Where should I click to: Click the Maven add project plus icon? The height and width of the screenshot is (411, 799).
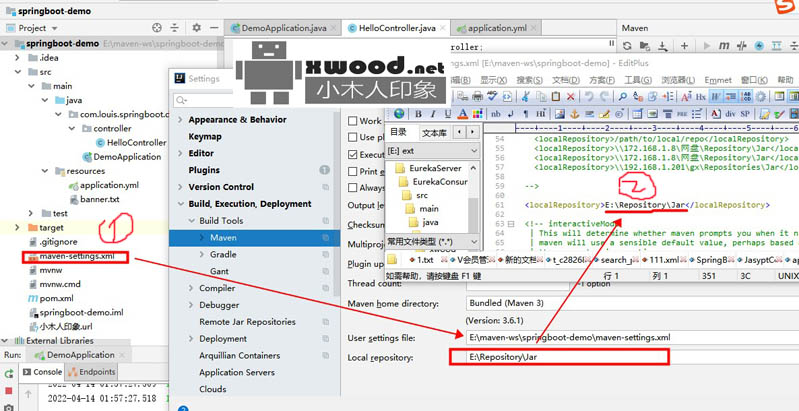point(684,46)
